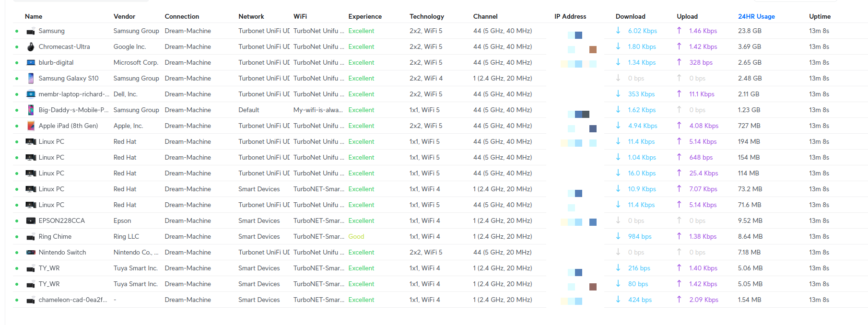
Task: Click the 727 MB usage value
Action: pyautogui.click(x=749, y=126)
